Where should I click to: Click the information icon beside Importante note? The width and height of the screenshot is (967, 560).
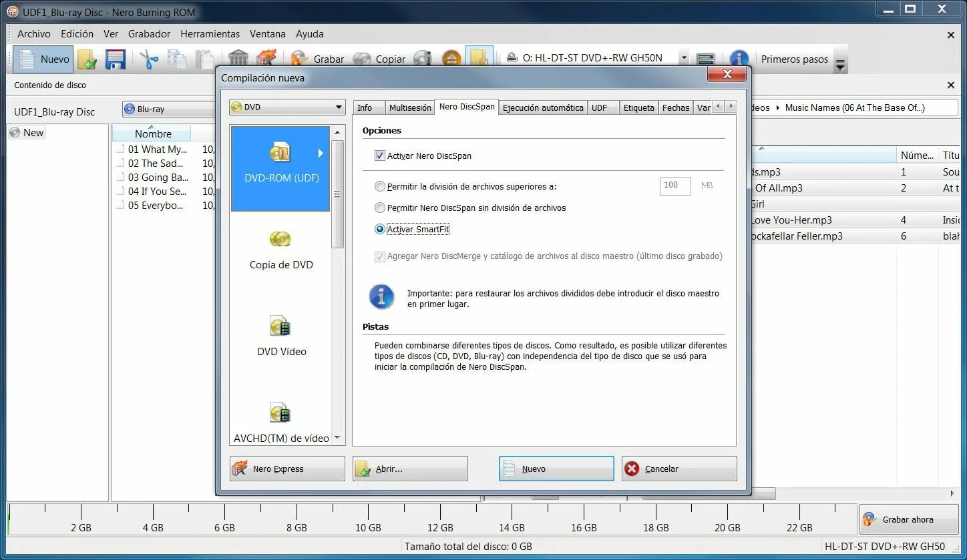tap(381, 296)
